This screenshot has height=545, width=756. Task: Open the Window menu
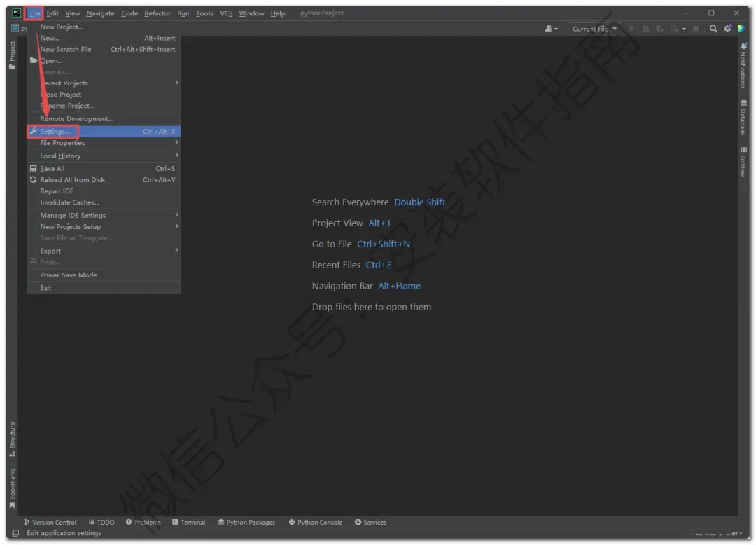[252, 13]
